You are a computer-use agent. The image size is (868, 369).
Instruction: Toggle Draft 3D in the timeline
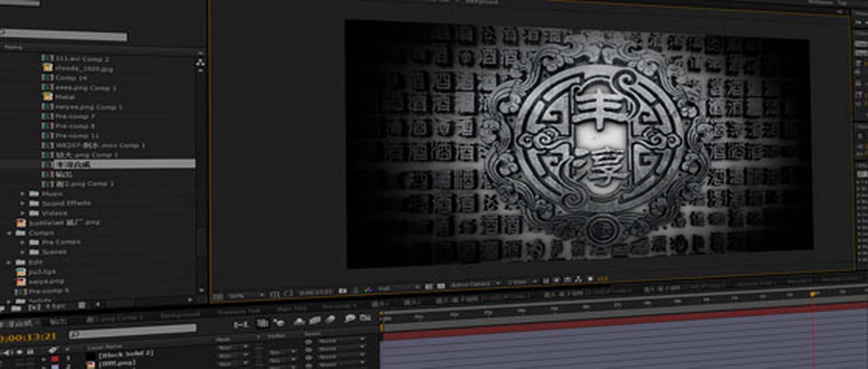(279, 322)
